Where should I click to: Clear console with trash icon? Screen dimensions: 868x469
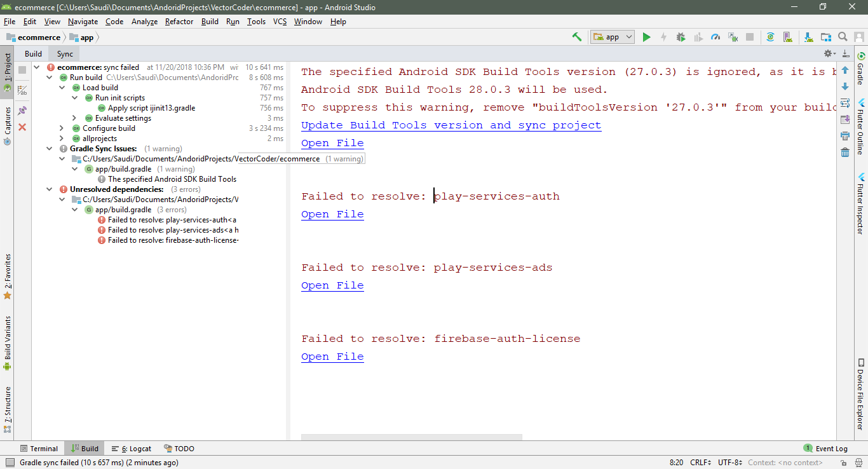pos(845,153)
